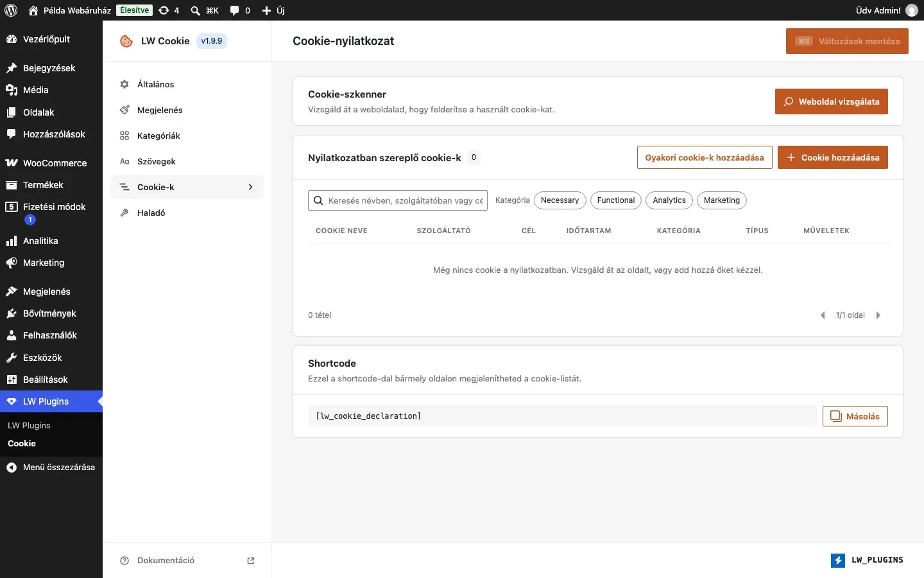
Task: Click the LW Cookie cookie logo
Action: pos(126,41)
